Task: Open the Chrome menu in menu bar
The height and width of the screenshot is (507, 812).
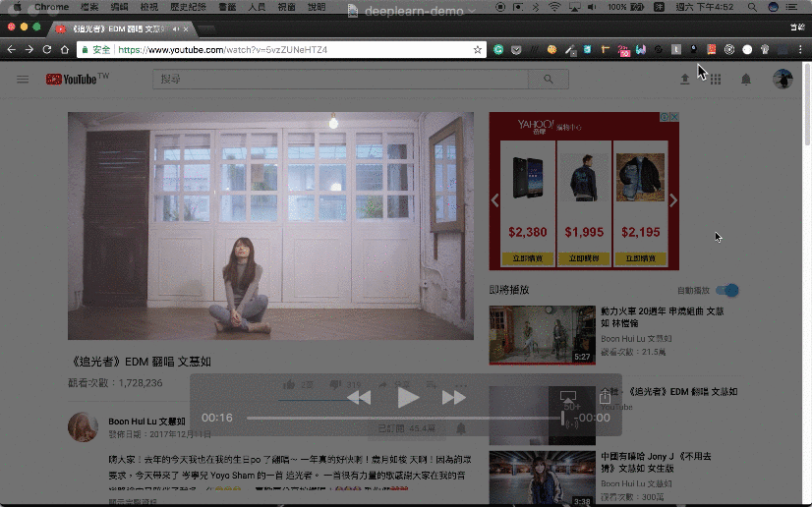Action: pyautogui.click(x=51, y=7)
